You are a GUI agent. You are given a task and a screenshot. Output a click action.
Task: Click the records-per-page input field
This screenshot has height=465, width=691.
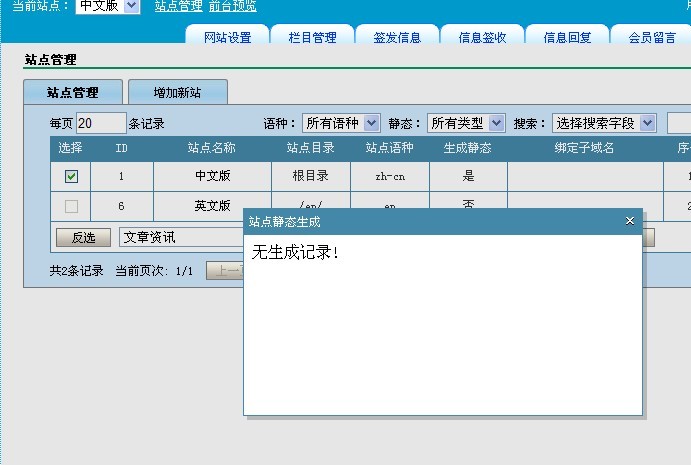click(100, 123)
